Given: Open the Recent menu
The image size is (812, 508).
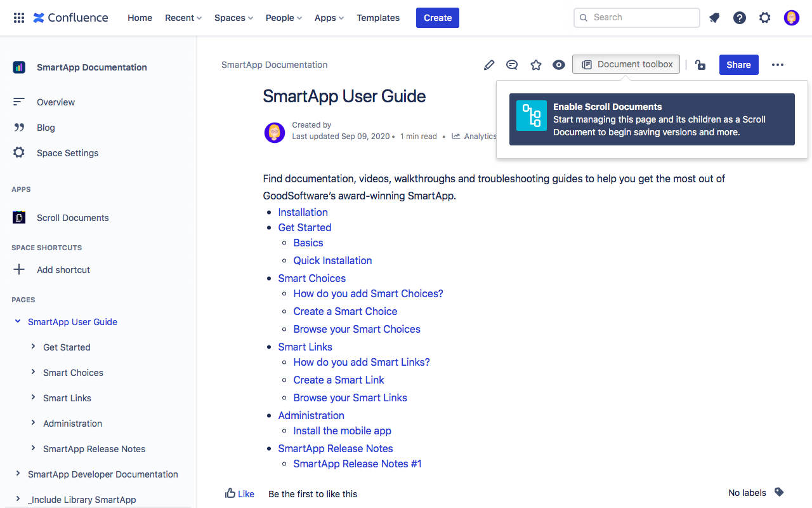Looking at the screenshot, I should pyautogui.click(x=183, y=18).
